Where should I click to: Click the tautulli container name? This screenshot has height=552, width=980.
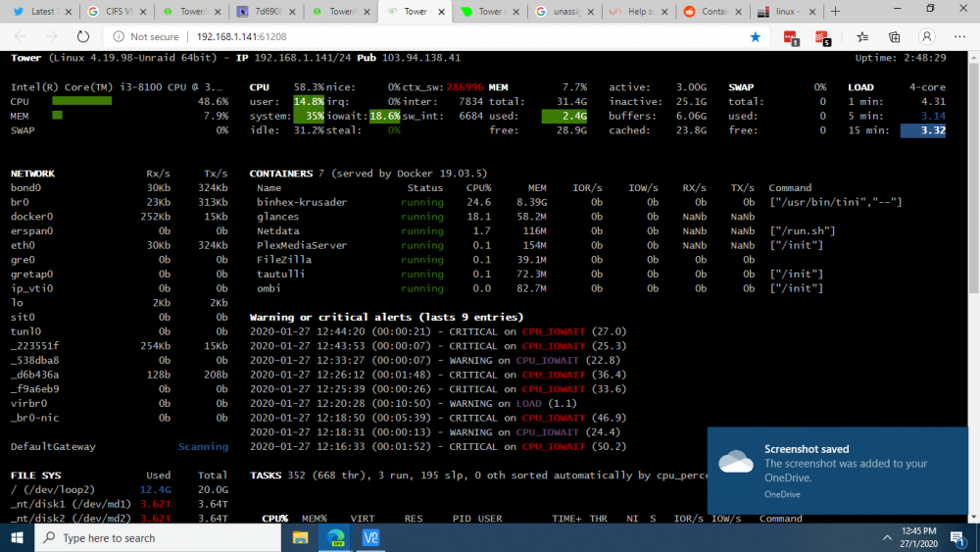tap(280, 274)
